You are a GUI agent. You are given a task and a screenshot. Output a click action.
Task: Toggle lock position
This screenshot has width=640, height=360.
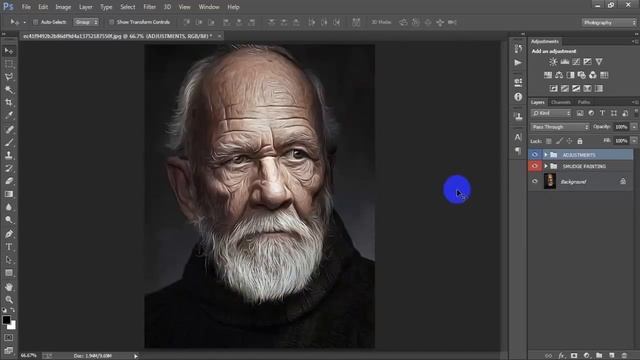click(569, 141)
